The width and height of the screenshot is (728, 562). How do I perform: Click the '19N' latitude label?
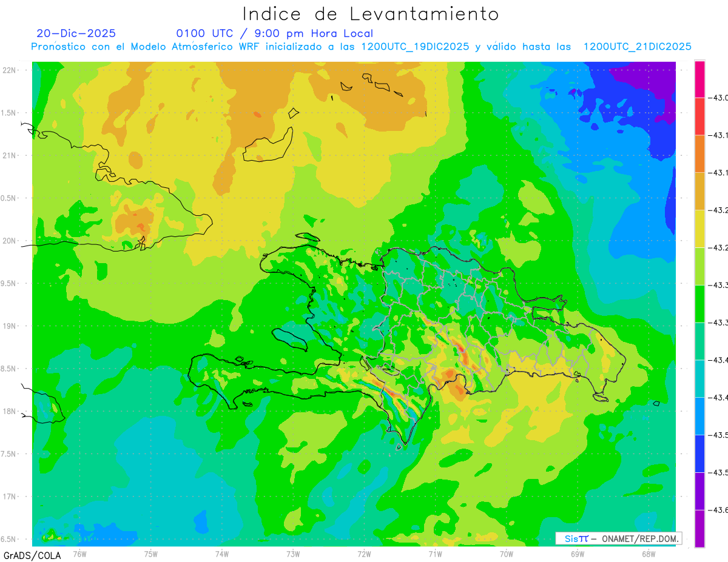coord(10,326)
